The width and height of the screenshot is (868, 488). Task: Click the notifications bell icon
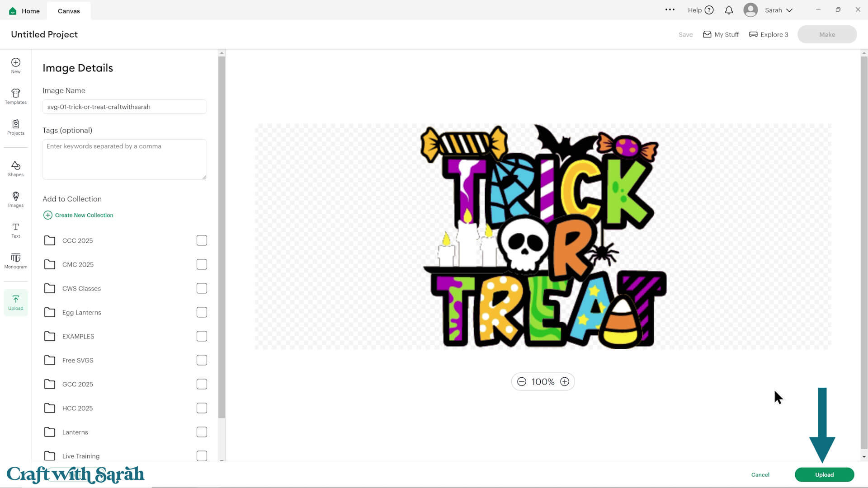click(729, 10)
